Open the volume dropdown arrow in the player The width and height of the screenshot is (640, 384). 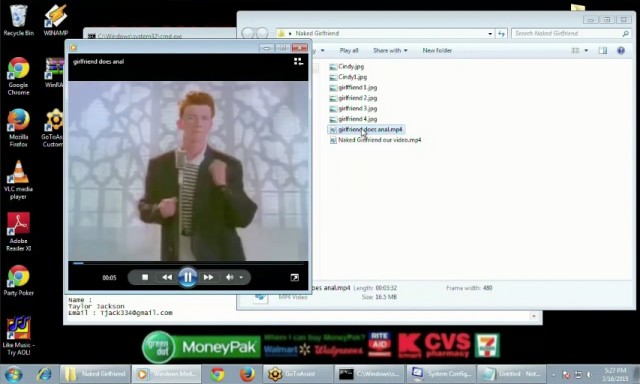tap(241, 277)
